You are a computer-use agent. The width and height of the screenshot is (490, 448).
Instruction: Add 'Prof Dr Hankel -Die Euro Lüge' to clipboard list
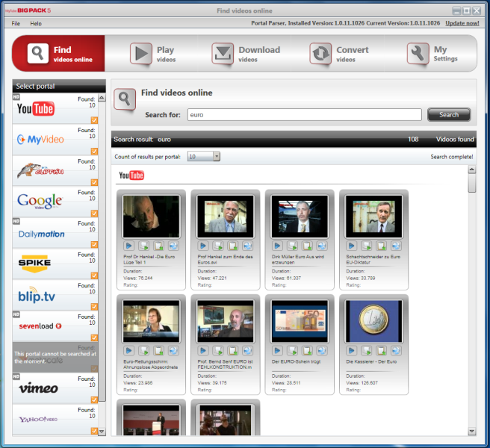point(159,246)
